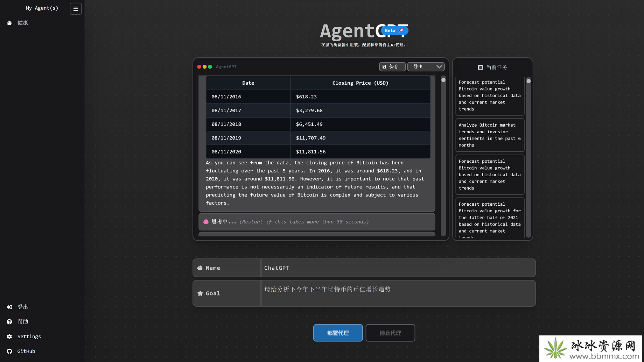
Task: Click the 保存 save button
Action: (392, 67)
